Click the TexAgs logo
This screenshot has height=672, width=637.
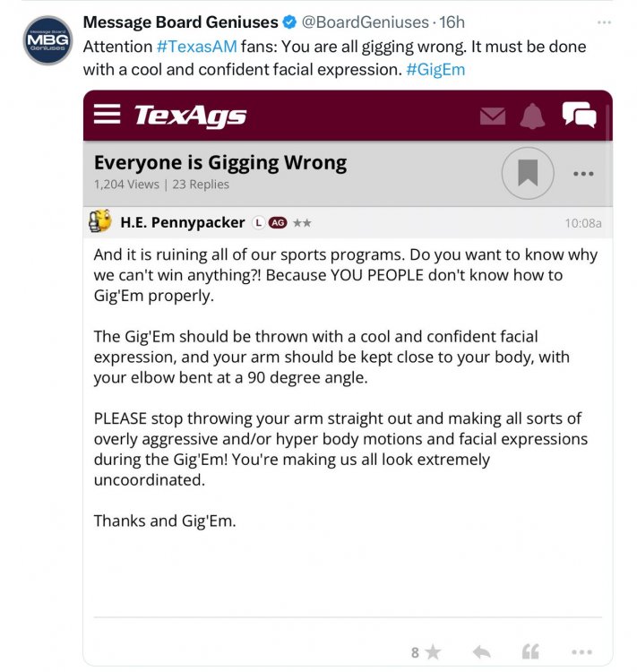tap(190, 116)
